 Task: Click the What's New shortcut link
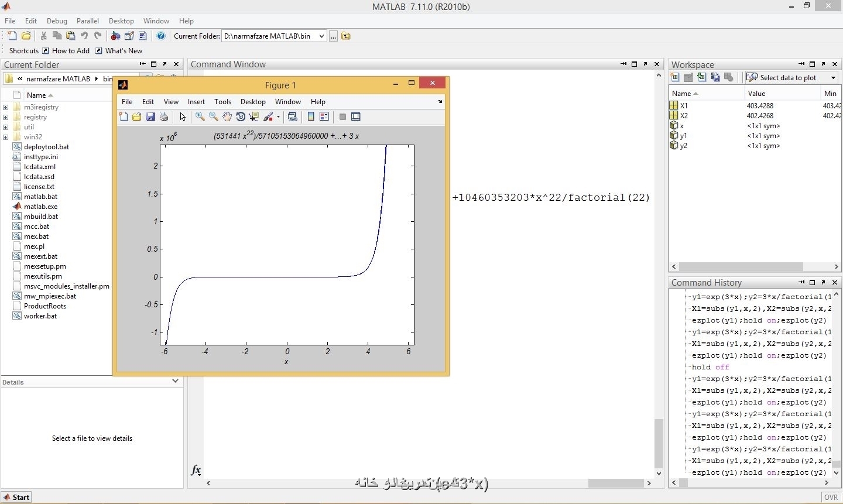(124, 51)
